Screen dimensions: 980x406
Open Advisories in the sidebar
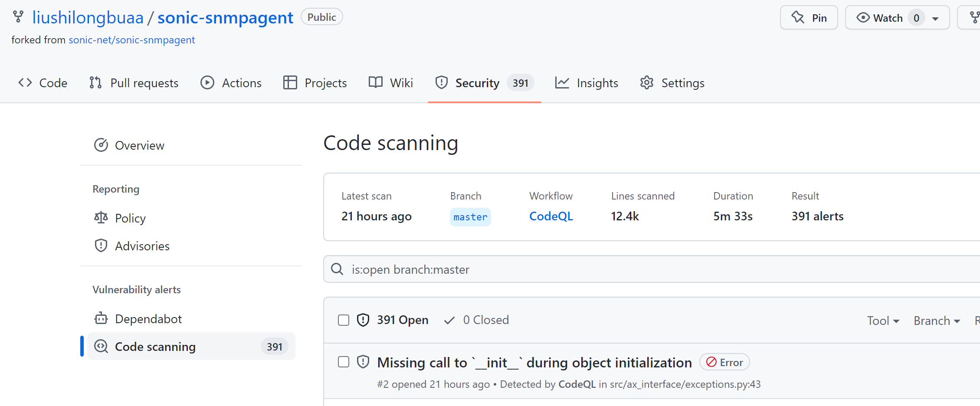click(191, 246)
